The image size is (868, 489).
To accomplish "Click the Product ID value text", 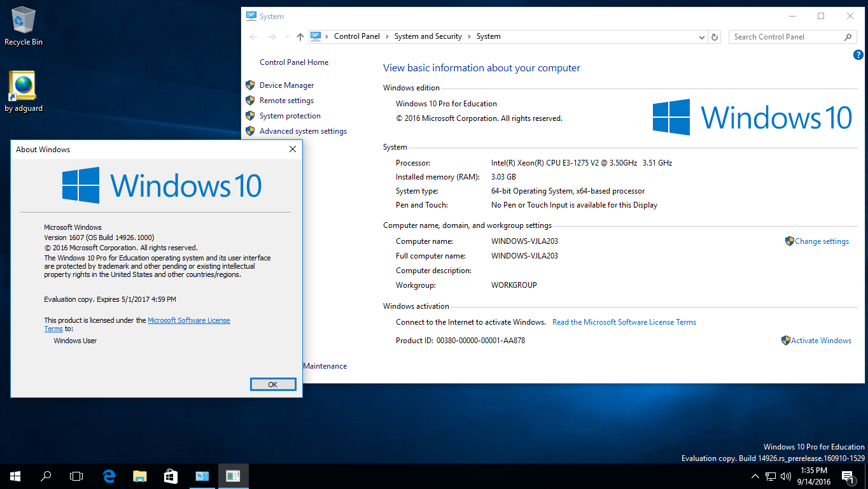I will (480, 341).
